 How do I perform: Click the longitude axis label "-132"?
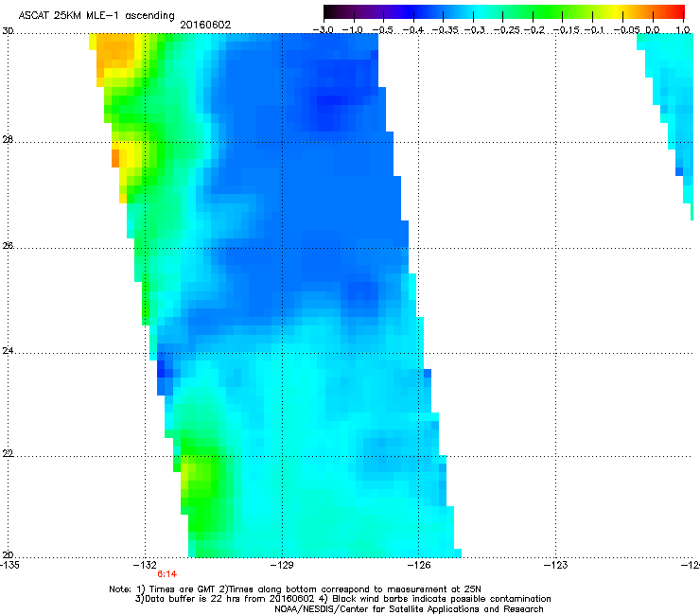click(145, 565)
